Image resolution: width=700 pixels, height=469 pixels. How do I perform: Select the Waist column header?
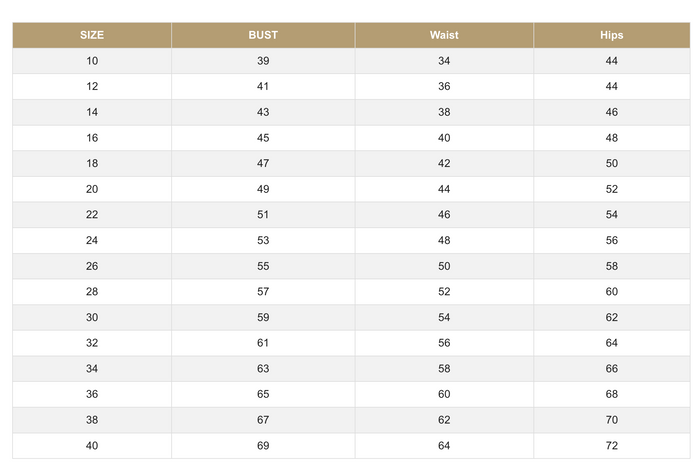(444, 35)
